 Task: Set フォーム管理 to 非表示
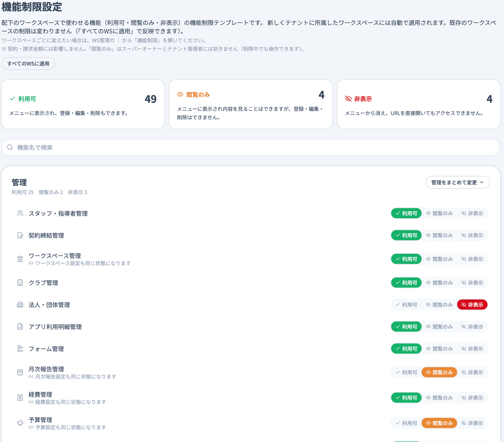pos(472,349)
